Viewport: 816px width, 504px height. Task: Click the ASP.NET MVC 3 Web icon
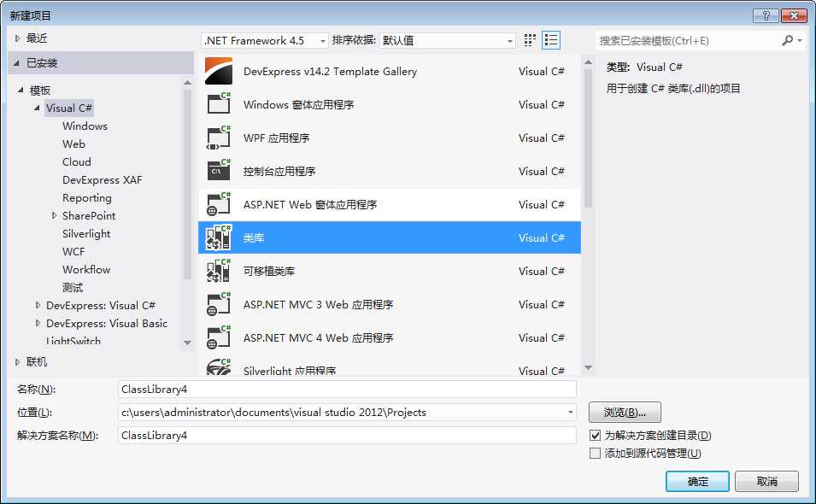point(219,304)
